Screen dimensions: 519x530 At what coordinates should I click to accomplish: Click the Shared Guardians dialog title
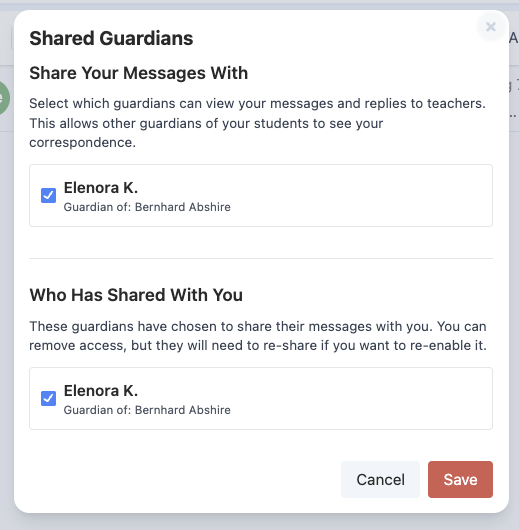pyautogui.click(x=111, y=38)
